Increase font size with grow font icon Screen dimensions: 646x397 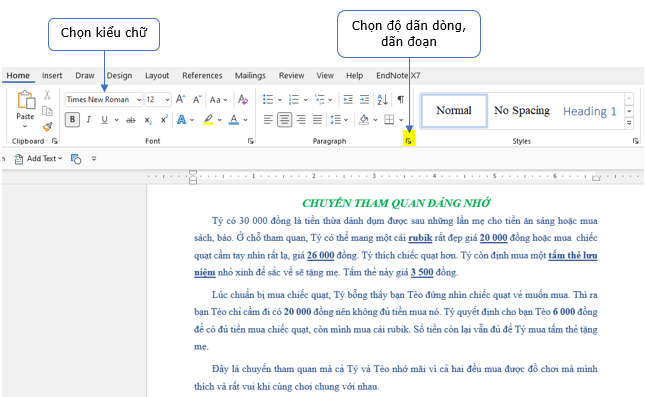[180, 99]
